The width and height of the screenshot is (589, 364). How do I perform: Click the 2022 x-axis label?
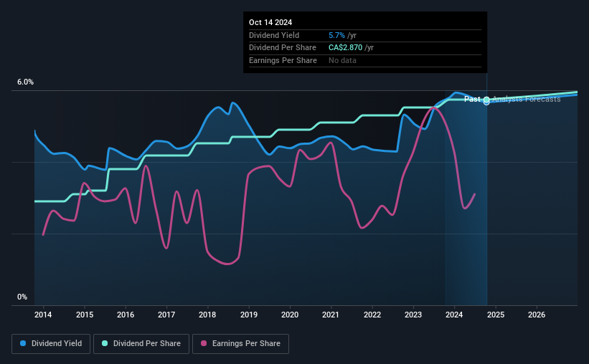[x=372, y=315]
